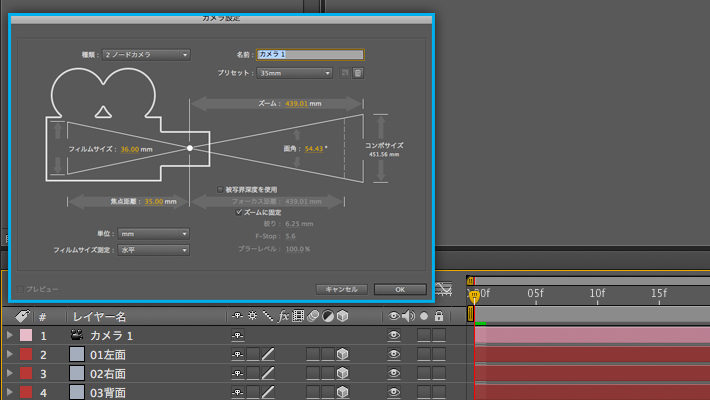
Task: Click red label swatch of 02右面
Action: click(x=26, y=373)
